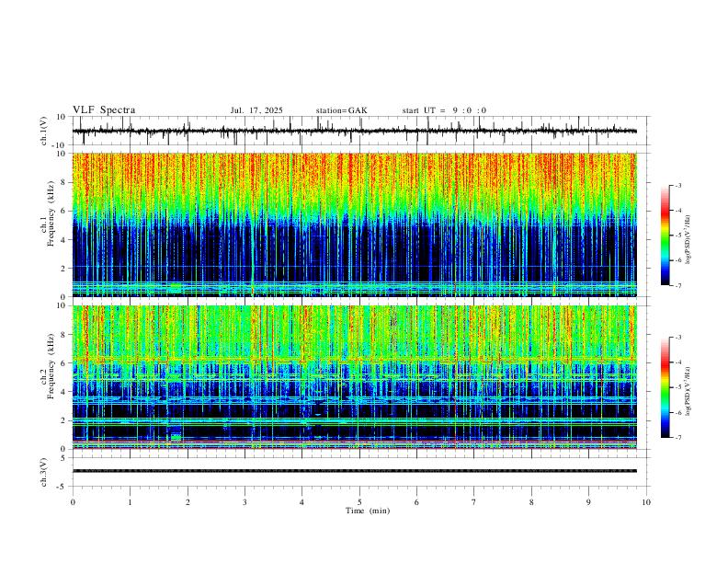Click the ch.1 PSD colorbar
Screen dimensions: 728x563
pyautogui.click(x=665, y=236)
